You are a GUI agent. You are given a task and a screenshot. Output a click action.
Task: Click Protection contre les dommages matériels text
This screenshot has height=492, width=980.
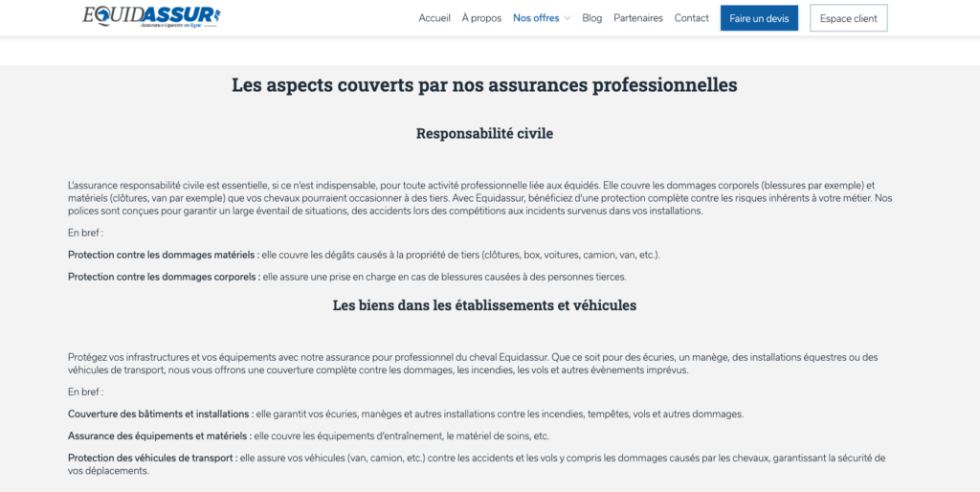[x=165, y=255]
